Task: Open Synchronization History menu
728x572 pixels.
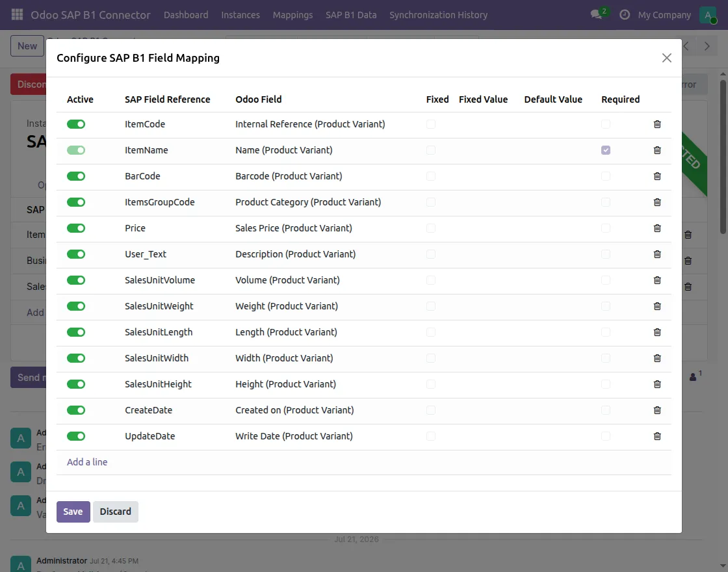Action: [438, 15]
